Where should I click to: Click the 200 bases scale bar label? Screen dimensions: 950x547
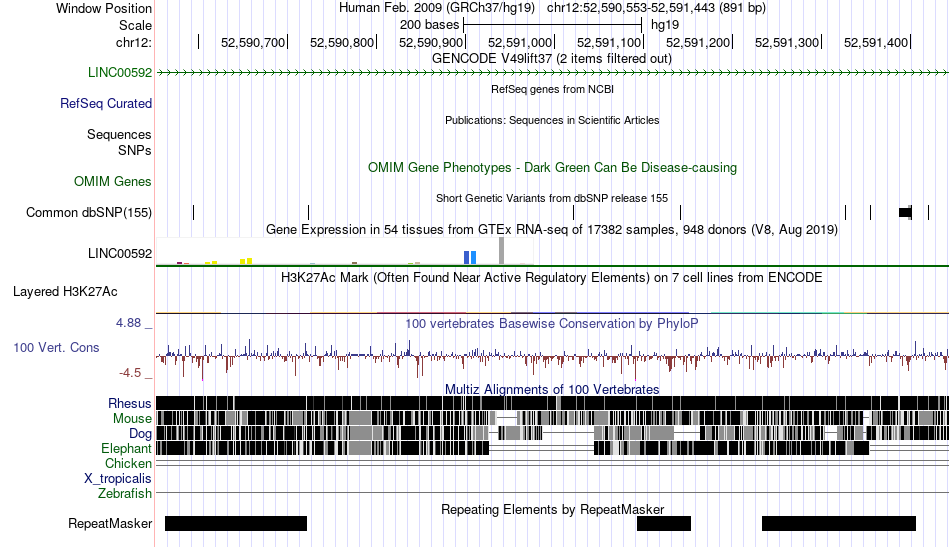tap(430, 25)
